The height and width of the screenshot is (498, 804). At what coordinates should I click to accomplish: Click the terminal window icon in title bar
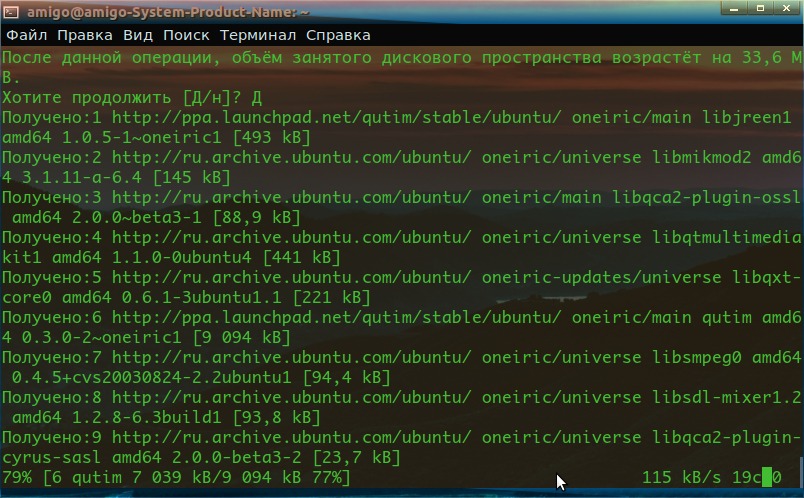coord(10,11)
